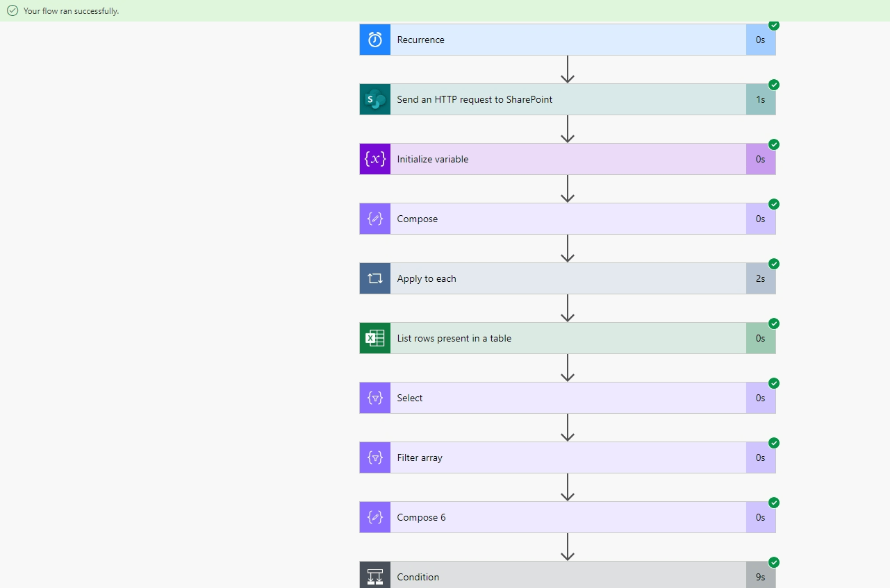Click the green success check on Condition
The height and width of the screenshot is (588, 890).
tap(774, 562)
